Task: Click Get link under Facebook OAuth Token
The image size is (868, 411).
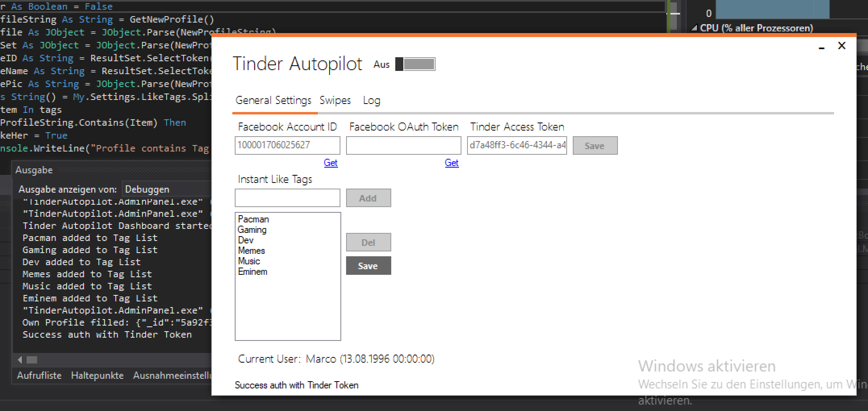Action: (452, 163)
